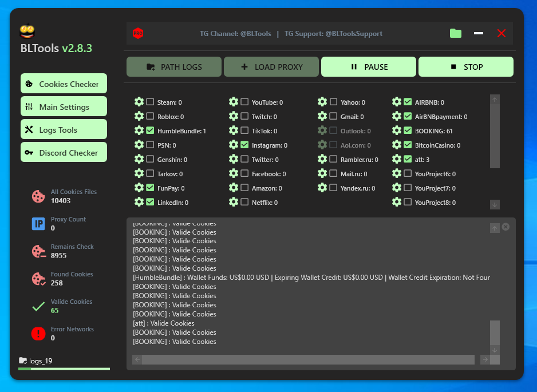The image size is (537, 392).
Task: Click the services list vertical scrollbar thumb
Action: (x=495, y=136)
